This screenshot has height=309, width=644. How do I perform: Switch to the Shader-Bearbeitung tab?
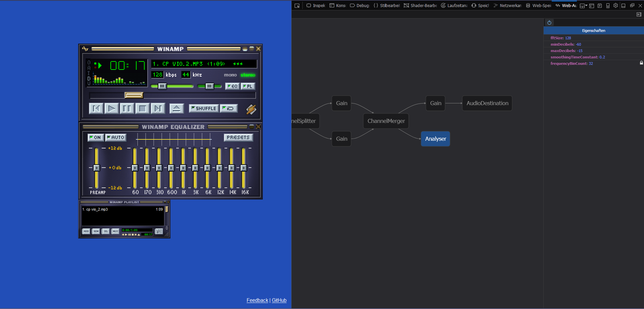420,6
